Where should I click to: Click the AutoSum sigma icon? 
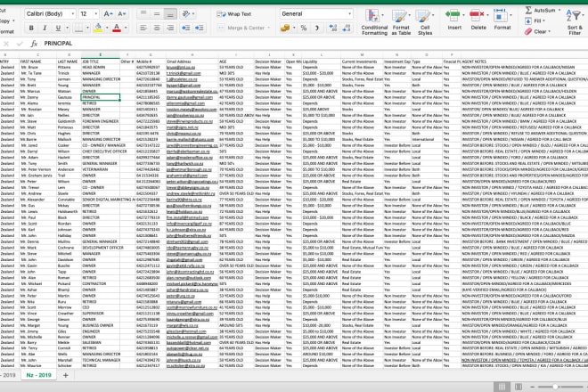click(528, 10)
